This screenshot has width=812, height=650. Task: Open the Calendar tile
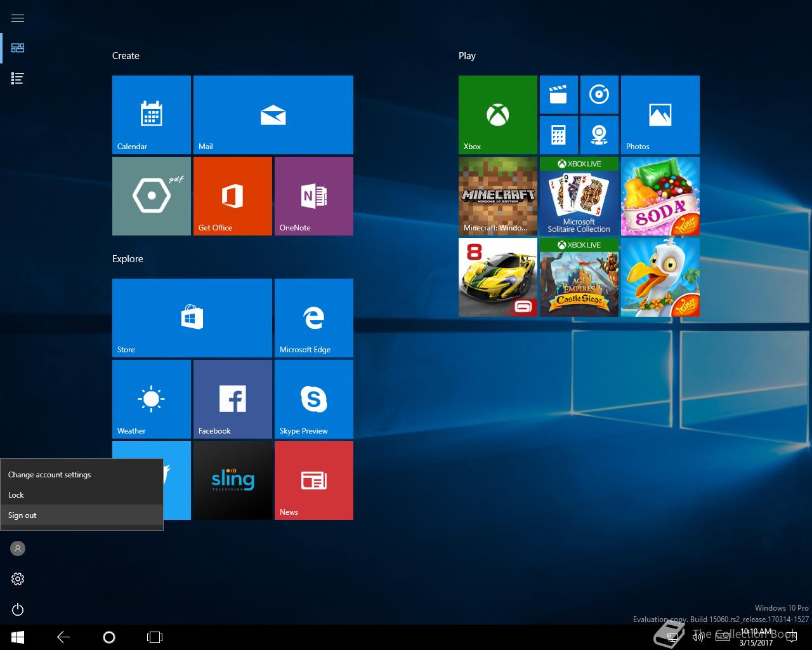[152, 115]
